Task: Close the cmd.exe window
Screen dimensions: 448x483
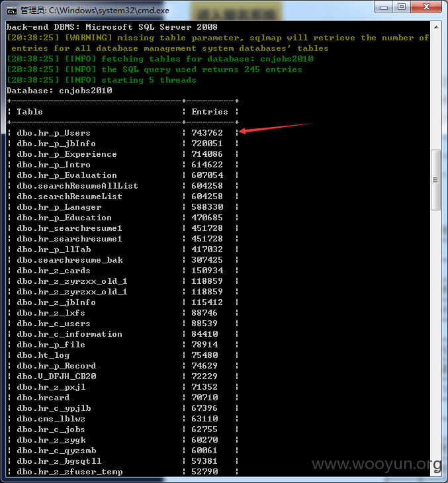Action: [x=426, y=7]
